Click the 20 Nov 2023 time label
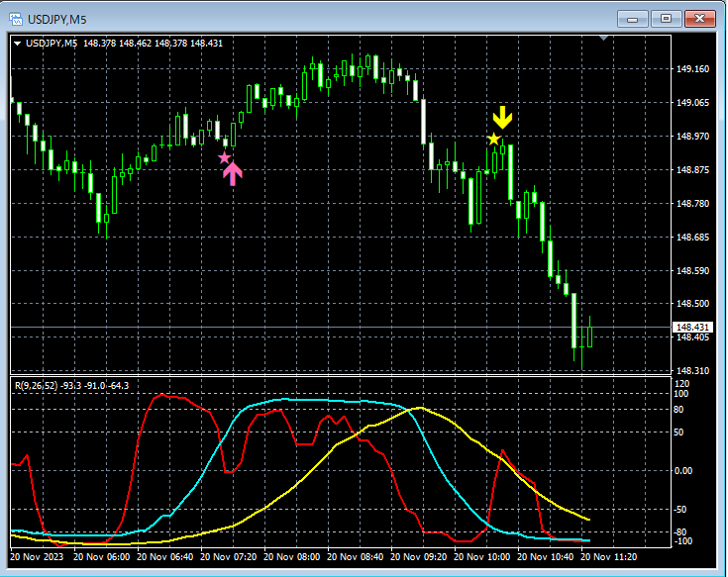728x577 pixels. 37,556
